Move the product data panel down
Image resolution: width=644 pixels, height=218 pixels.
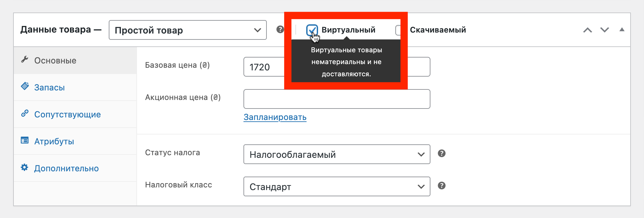605,30
